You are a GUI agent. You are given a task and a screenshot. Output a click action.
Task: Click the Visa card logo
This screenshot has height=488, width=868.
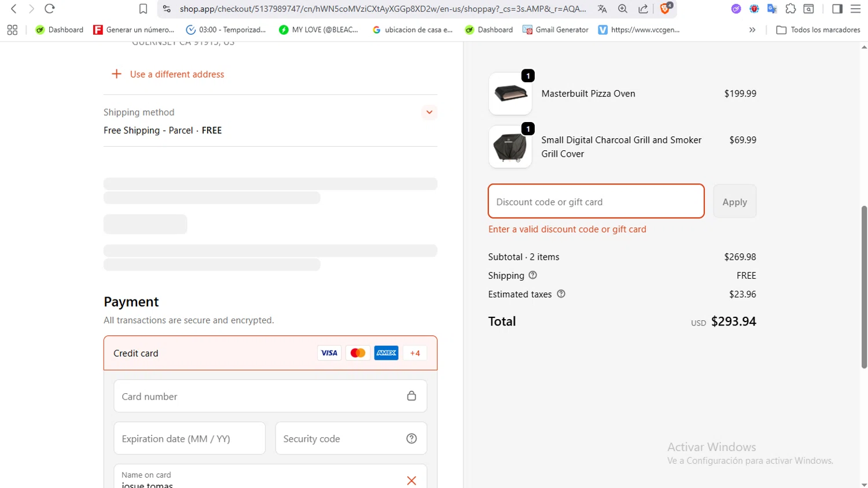[x=329, y=353]
